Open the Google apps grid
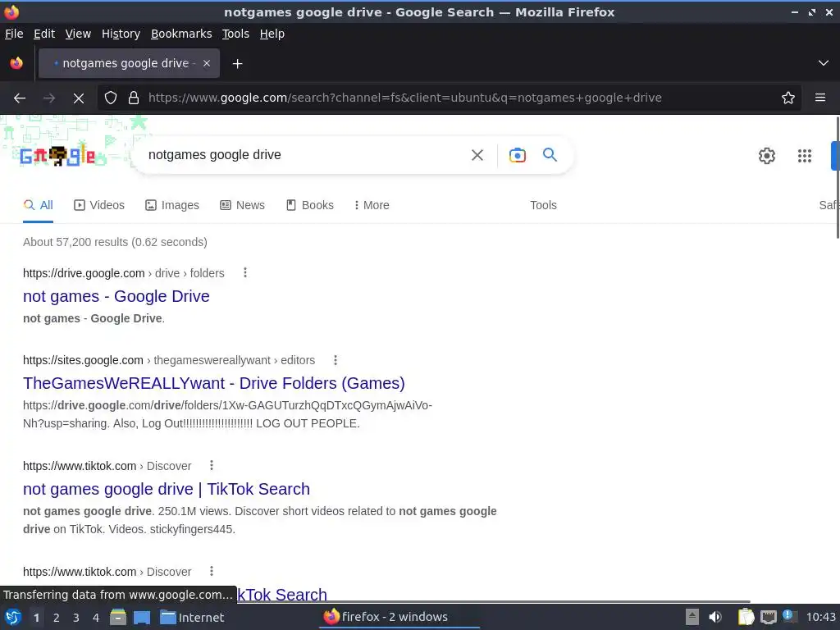The height and width of the screenshot is (630, 840). click(x=804, y=156)
